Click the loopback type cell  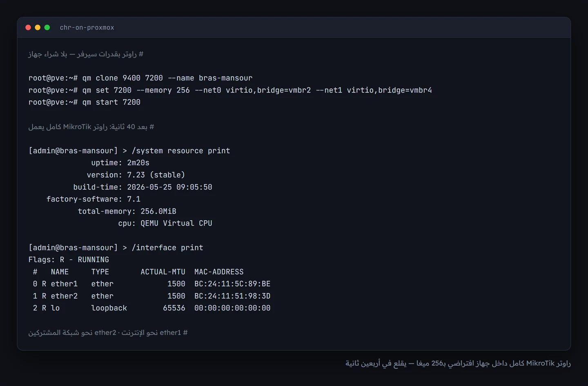[x=109, y=308]
